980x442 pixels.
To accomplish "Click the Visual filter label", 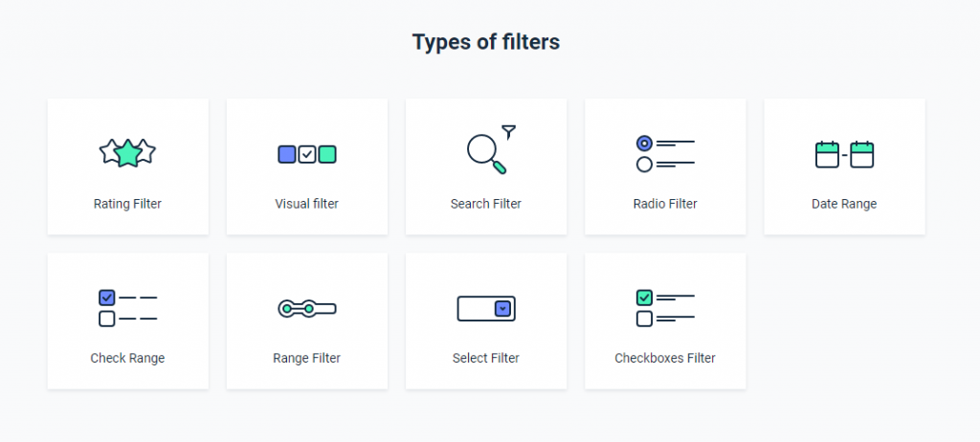I will (x=307, y=204).
